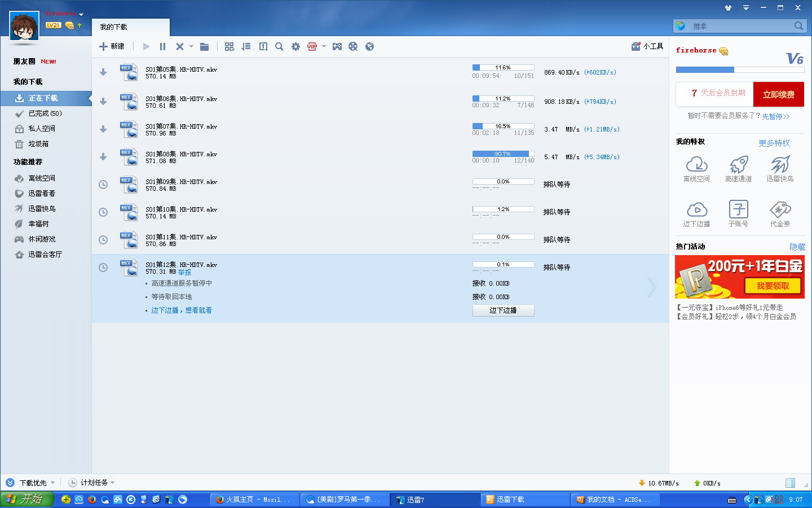Click the 新建 new download button
This screenshot has width=812, height=508.
[x=112, y=46]
